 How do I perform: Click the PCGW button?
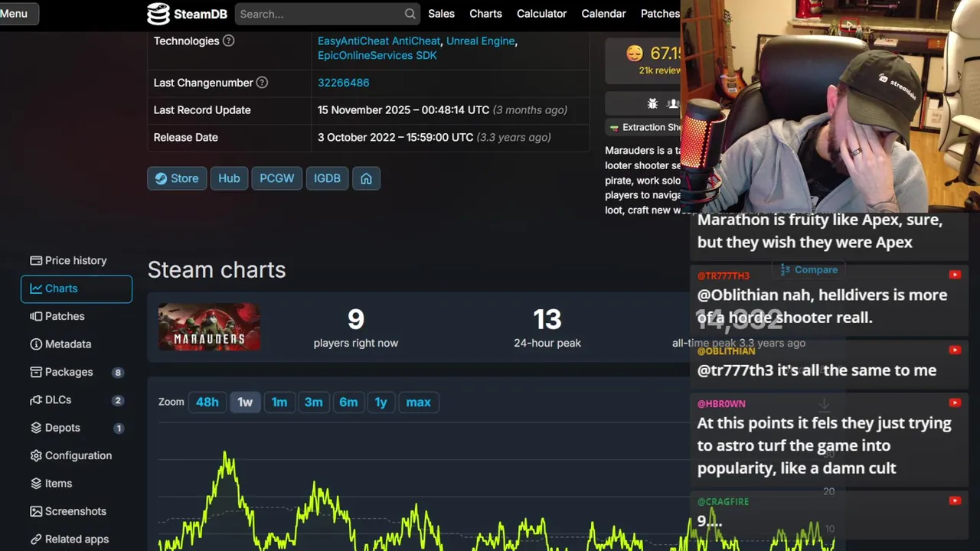276,178
